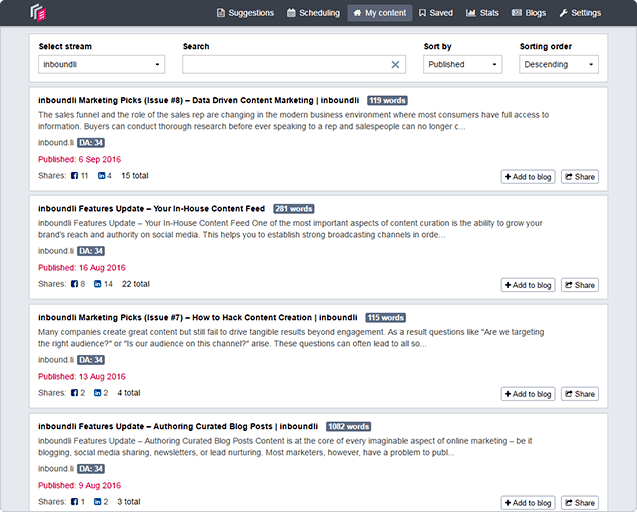The image size is (637, 512).
Task: Click the 4 total shares count
Action: (129, 393)
